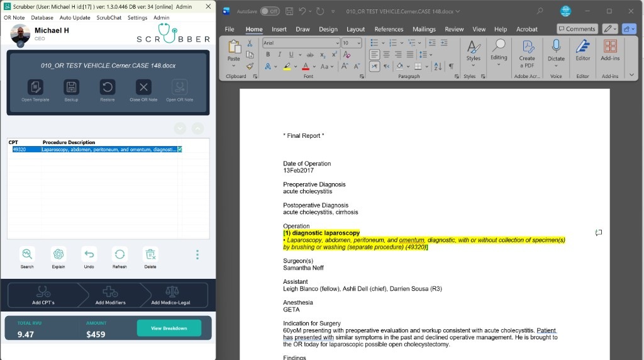Collapse the Word ribbon with the chevron
Image resolution: width=644 pixels, height=360 pixels.
coord(631,75)
